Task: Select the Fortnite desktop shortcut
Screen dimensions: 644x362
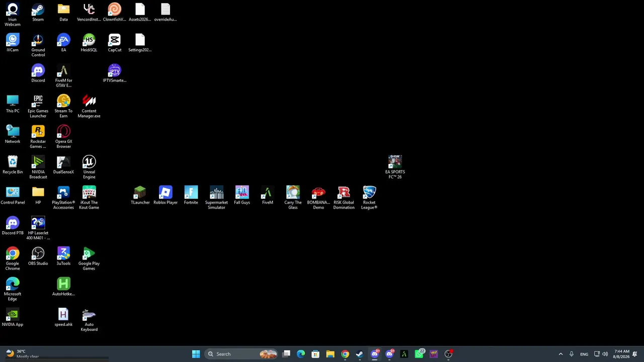Action: (x=191, y=196)
